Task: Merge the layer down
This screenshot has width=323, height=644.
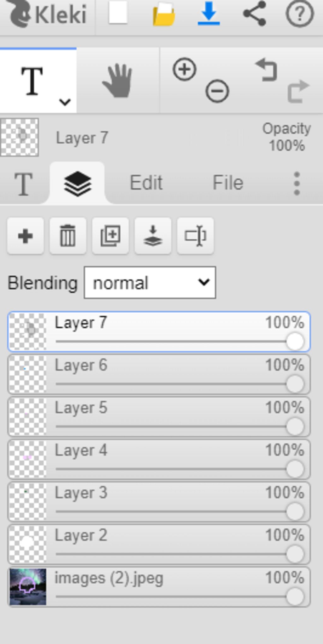Action: click(153, 236)
